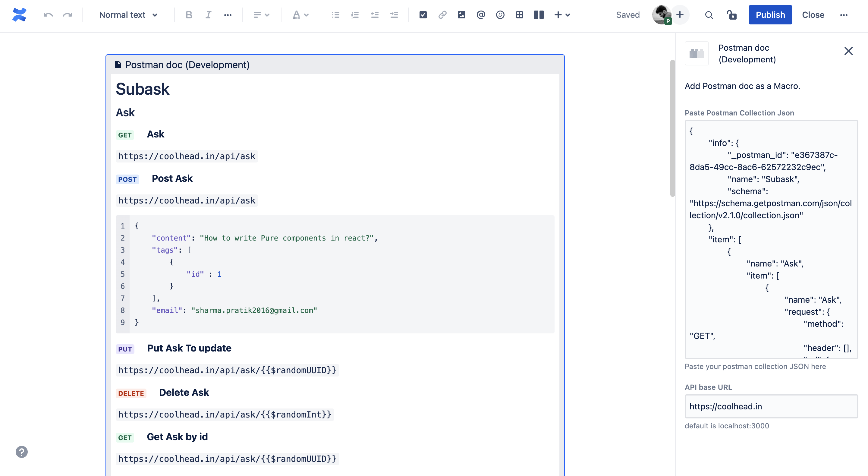The width and height of the screenshot is (868, 476).
Task: Click the undo arrow icon
Action: coord(48,15)
